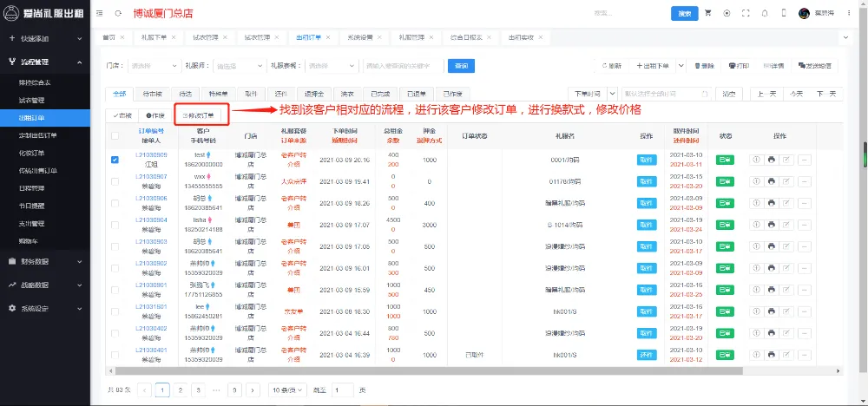868x406 pixels.
Task: Click the keyword search input field
Action: [401, 66]
